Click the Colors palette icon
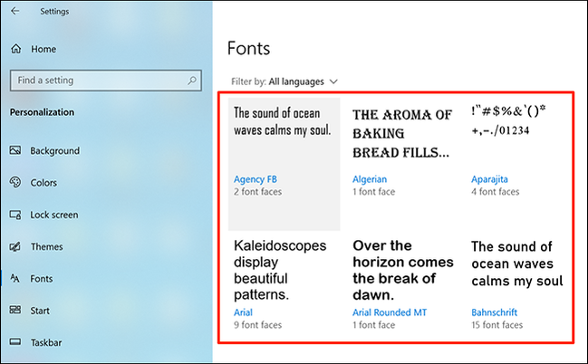The width and height of the screenshot is (588, 364). 15,183
